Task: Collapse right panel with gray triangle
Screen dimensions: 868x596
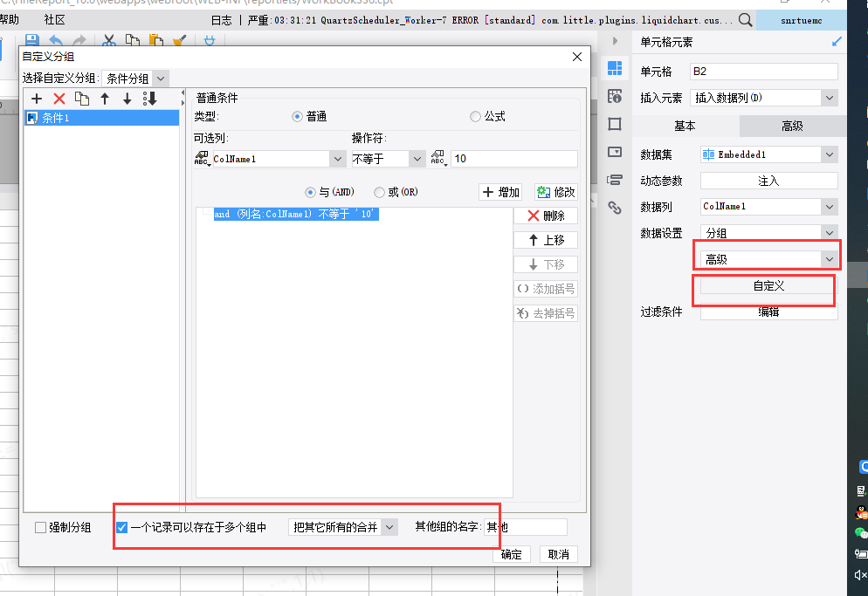Action: click(x=615, y=41)
